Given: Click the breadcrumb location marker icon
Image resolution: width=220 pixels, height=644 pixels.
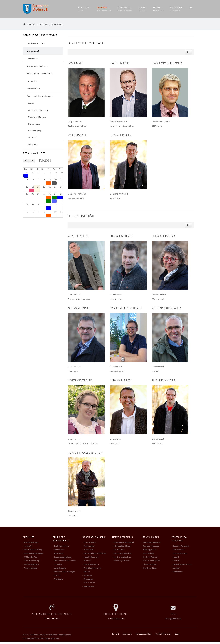Looking at the screenshot, I should 24,24.
